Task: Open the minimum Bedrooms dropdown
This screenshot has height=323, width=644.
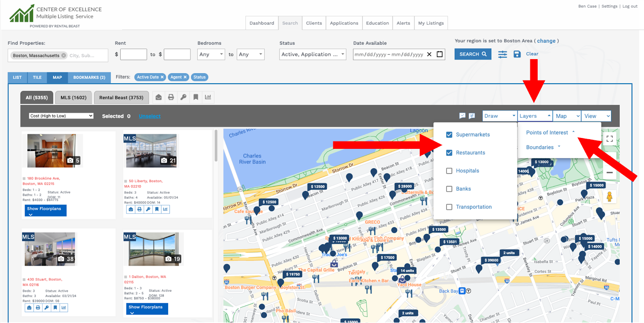Action: [x=211, y=54]
